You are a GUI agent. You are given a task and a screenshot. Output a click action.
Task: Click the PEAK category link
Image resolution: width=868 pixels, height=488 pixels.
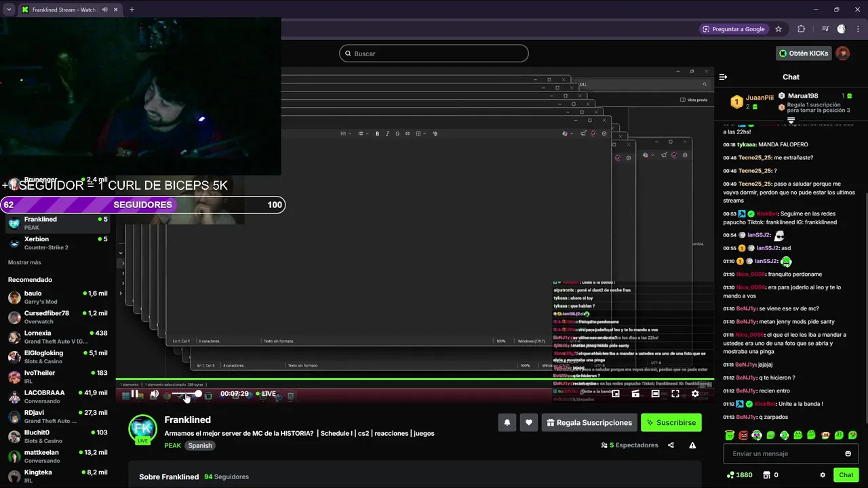(172, 445)
